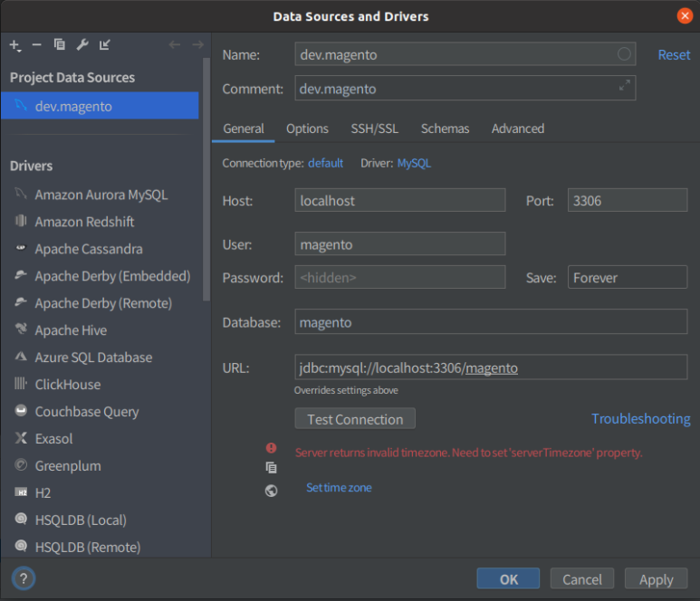Open the Schemas tab
The width and height of the screenshot is (700, 601).
pyautogui.click(x=446, y=129)
